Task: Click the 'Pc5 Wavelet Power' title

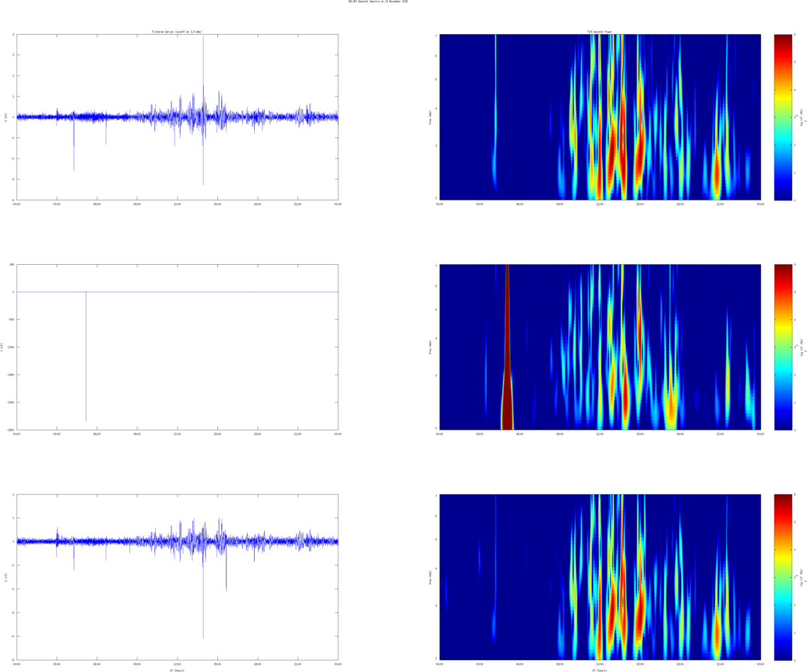Action: pos(600,32)
